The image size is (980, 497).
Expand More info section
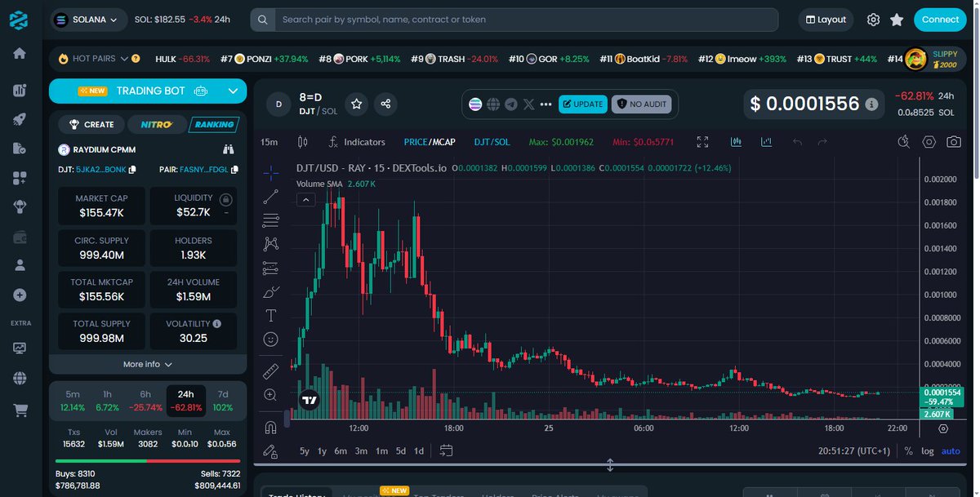click(148, 364)
